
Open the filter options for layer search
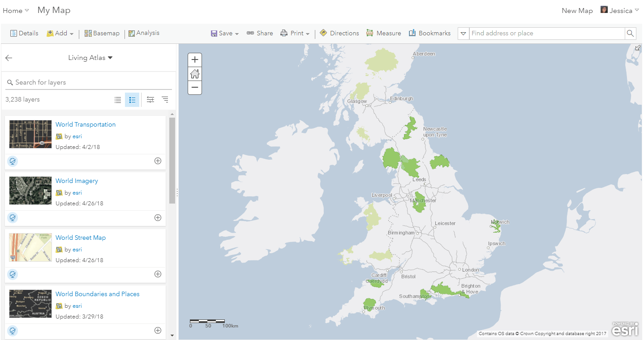pos(150,99)
